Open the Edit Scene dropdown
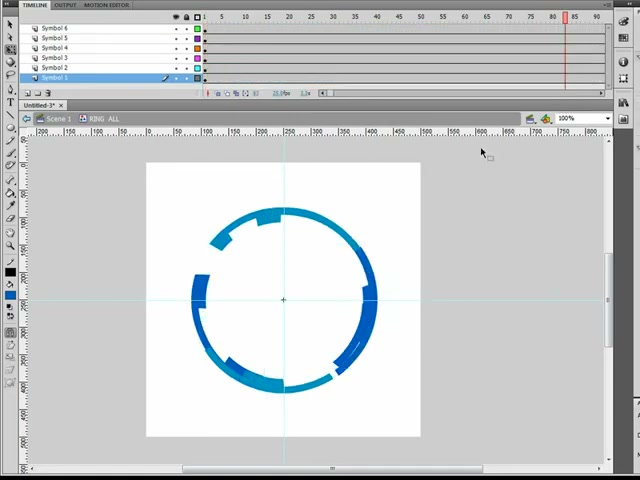 (530, 119)
